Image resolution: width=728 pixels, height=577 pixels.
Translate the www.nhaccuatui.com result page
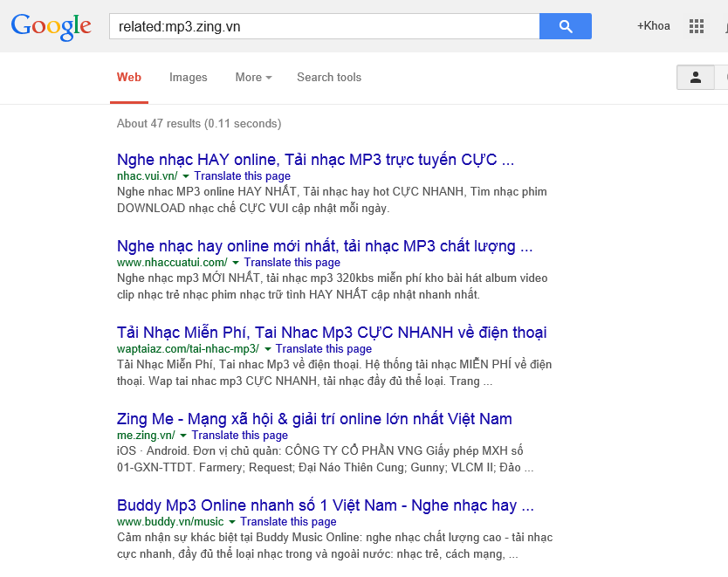(x=292, y=262)
